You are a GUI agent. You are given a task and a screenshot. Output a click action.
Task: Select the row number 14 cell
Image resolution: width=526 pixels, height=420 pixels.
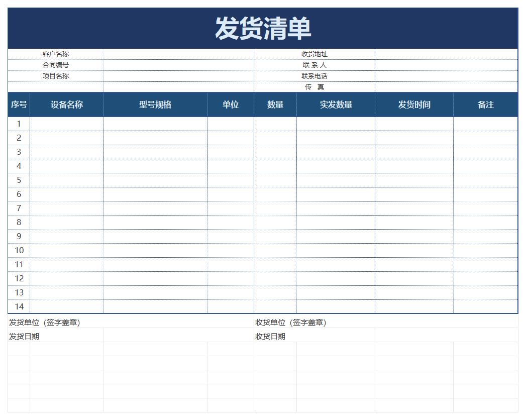[x=19, y=306]
